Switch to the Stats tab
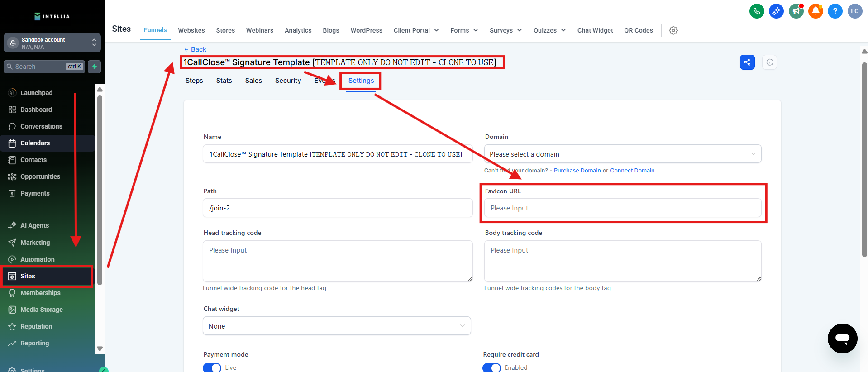 tap(224, 81)
